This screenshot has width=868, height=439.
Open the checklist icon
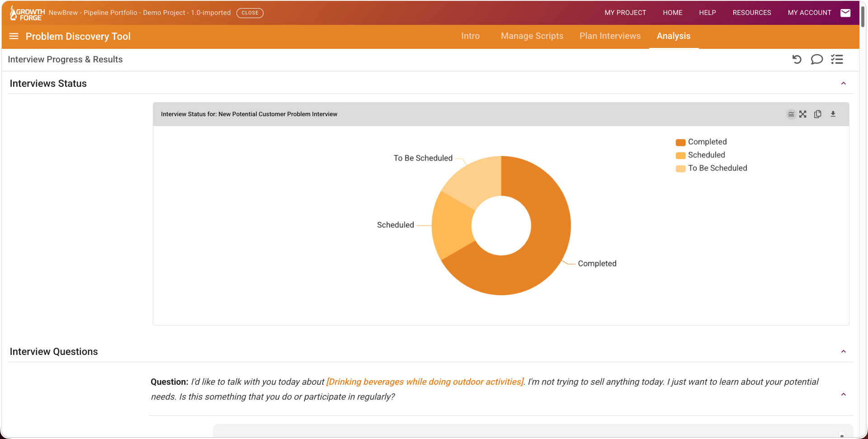coord(837,59)
